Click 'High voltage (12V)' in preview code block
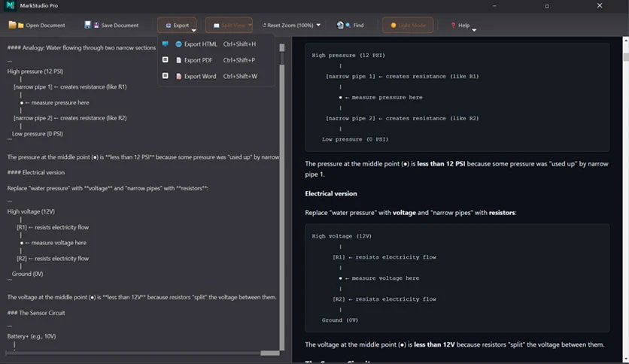Image resolution: width=629 pixels, height=364 pixels. pos(342,236)
